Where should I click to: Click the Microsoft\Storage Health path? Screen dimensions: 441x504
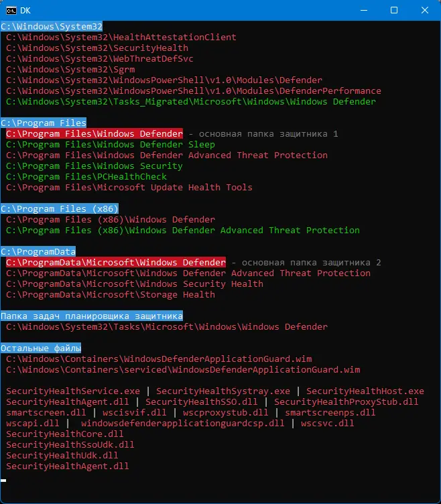click(x=111, y=294)
